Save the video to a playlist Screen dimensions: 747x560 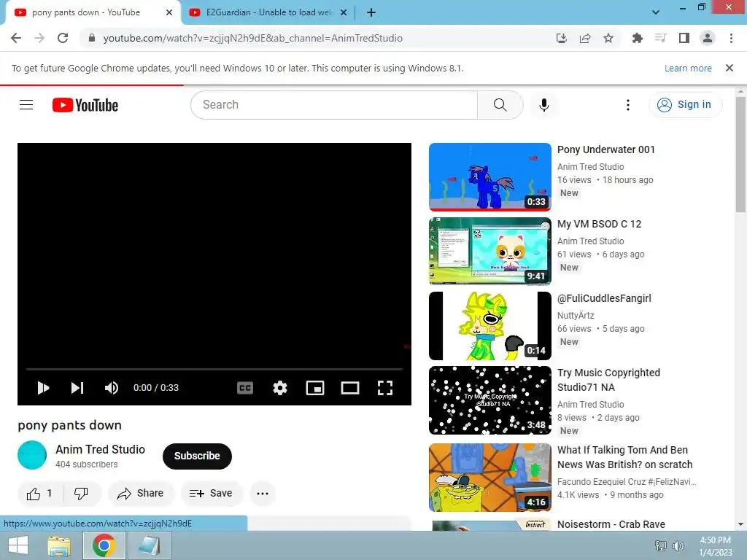[x=211, y=494]
